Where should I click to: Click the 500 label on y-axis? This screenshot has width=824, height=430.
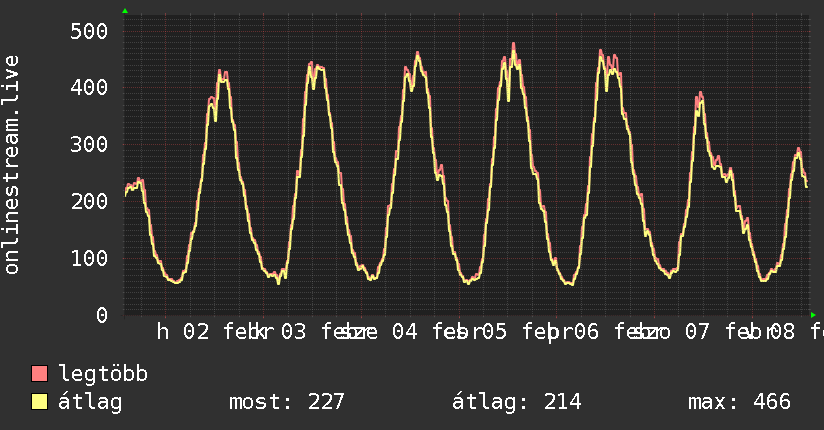90,31
